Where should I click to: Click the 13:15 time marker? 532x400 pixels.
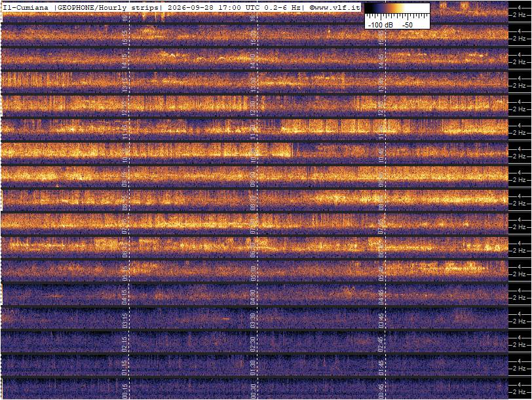tap(125, 84)
